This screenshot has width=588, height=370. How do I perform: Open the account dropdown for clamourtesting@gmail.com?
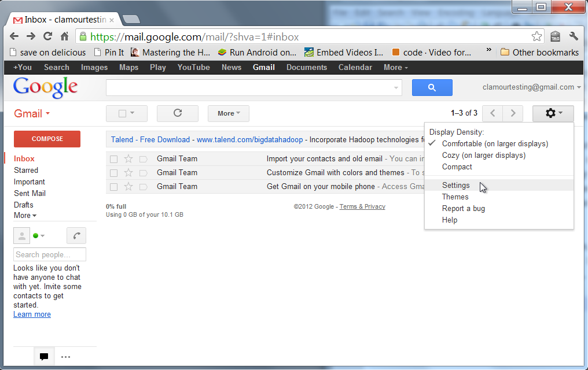pos(531,87)
